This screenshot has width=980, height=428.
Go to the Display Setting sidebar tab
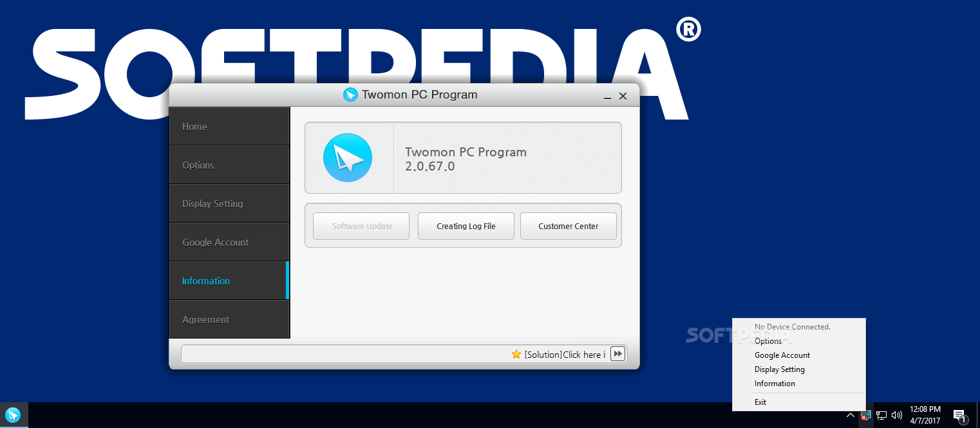(x=229, y=203)
